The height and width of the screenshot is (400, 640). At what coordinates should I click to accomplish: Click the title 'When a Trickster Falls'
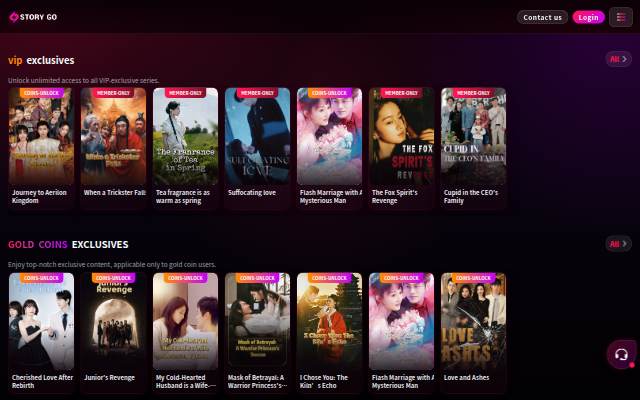(x=115, y=193)
